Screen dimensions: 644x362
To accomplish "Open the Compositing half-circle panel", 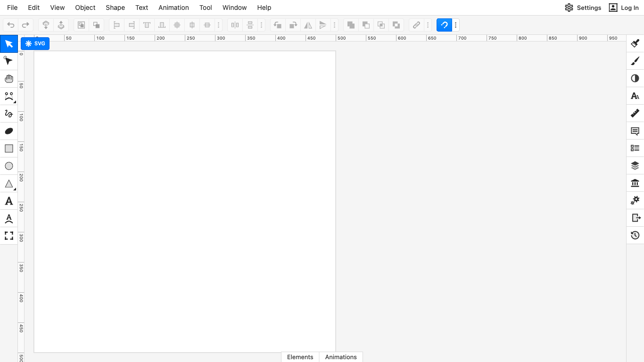I will coord(635,78).
